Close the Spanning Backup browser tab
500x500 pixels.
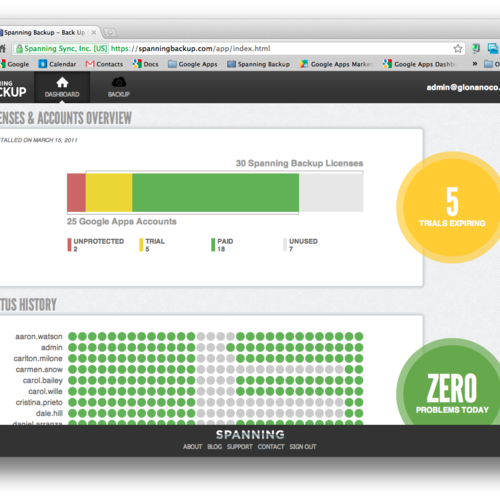pos(94,32)
